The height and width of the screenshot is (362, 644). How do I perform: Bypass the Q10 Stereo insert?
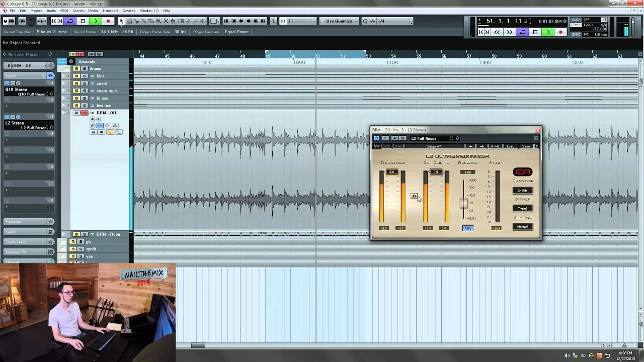pos(7,83)
